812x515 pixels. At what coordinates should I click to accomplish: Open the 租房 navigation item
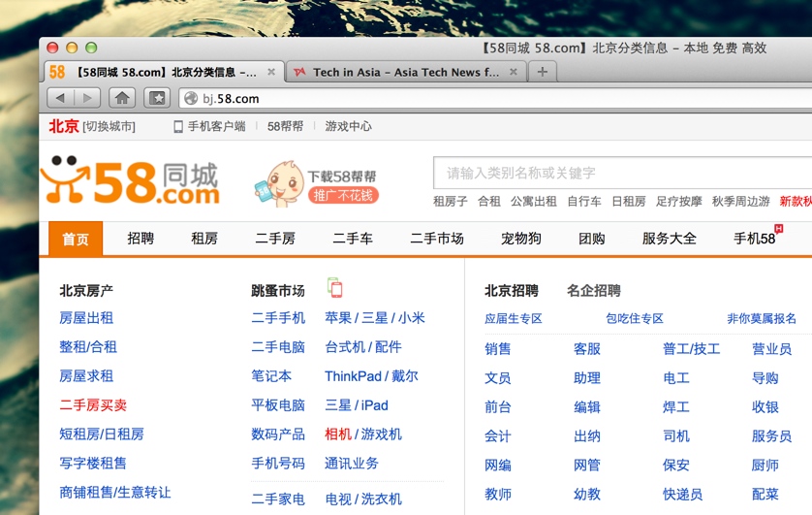204,239
